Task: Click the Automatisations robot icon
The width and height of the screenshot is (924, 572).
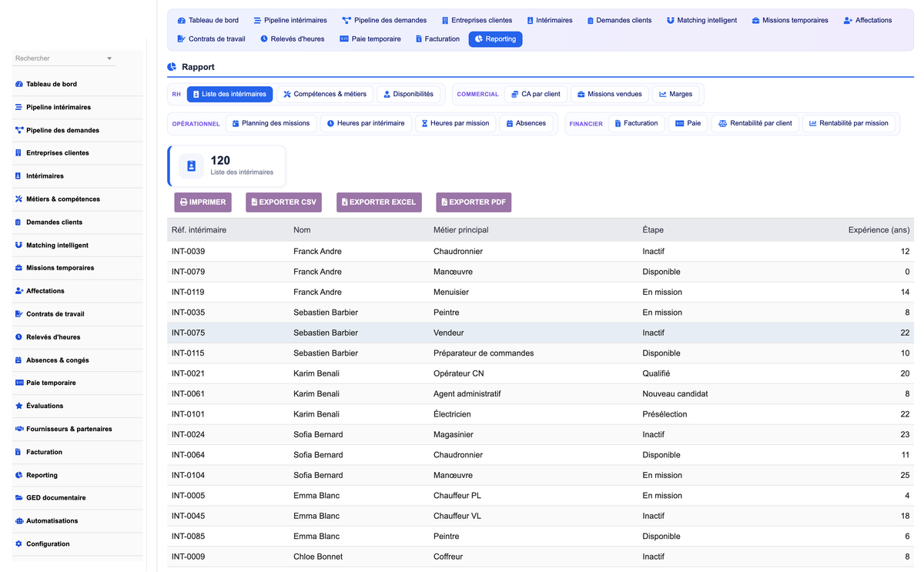Action: tap(19, 521)
